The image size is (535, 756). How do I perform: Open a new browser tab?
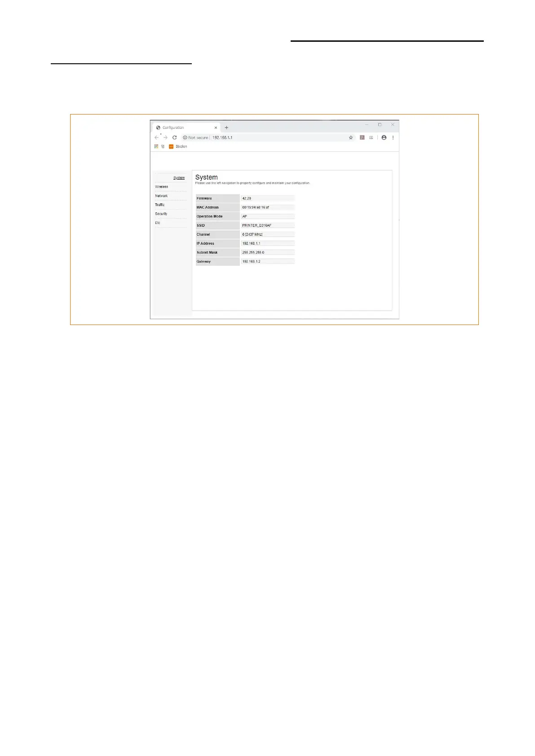pyautogui.click(x=226, y=127)
